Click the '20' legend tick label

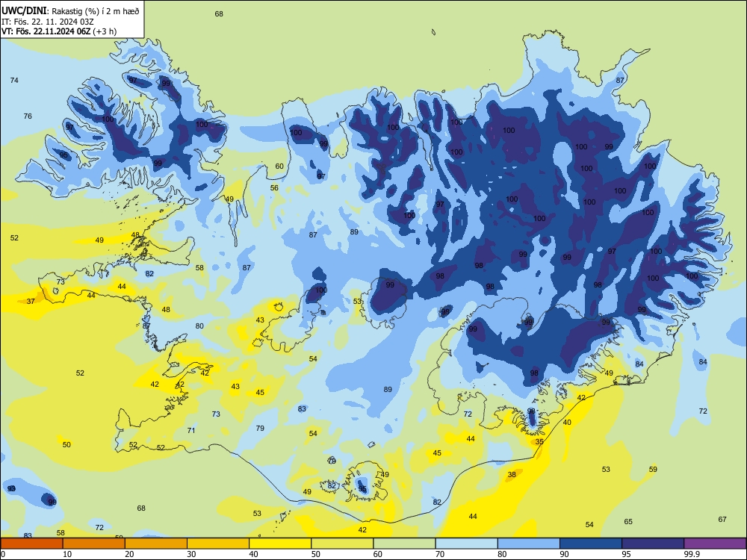129,554
